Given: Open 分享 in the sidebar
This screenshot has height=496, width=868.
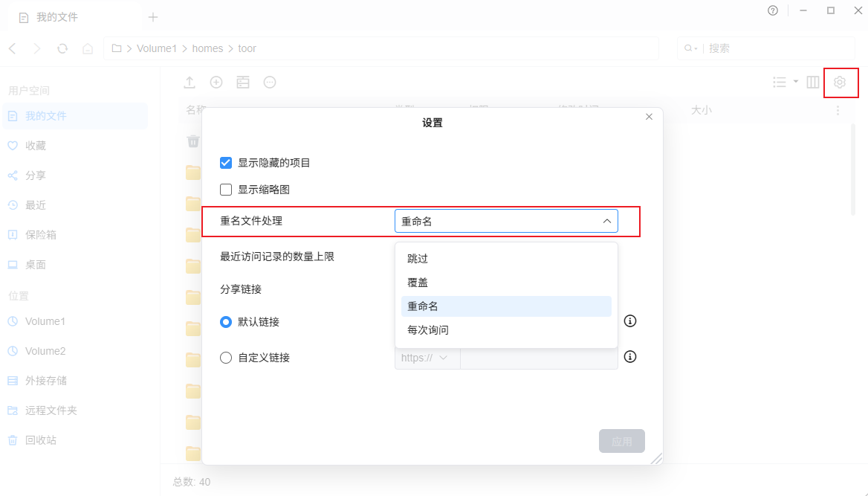Looking at the screenshot, I should click(x=75, y=175).
